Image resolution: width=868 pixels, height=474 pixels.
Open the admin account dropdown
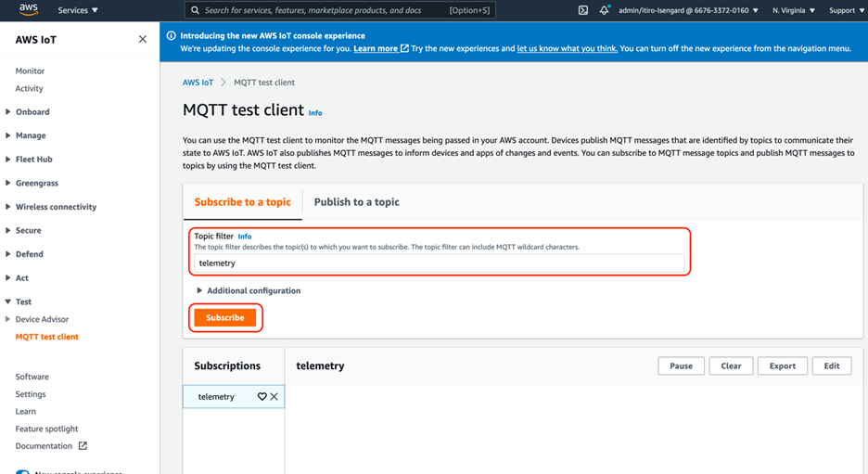coord(688,10)
